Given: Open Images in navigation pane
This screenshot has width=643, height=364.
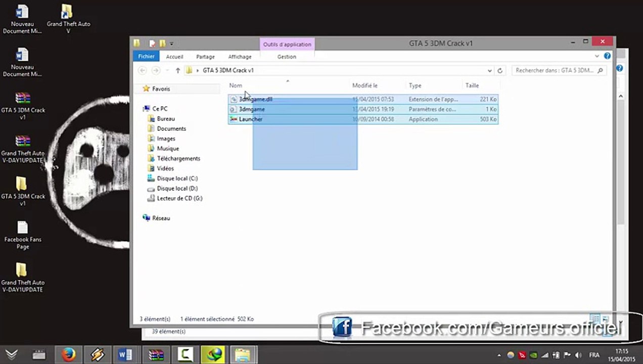Looking at the screenshot, I should 166,139.
